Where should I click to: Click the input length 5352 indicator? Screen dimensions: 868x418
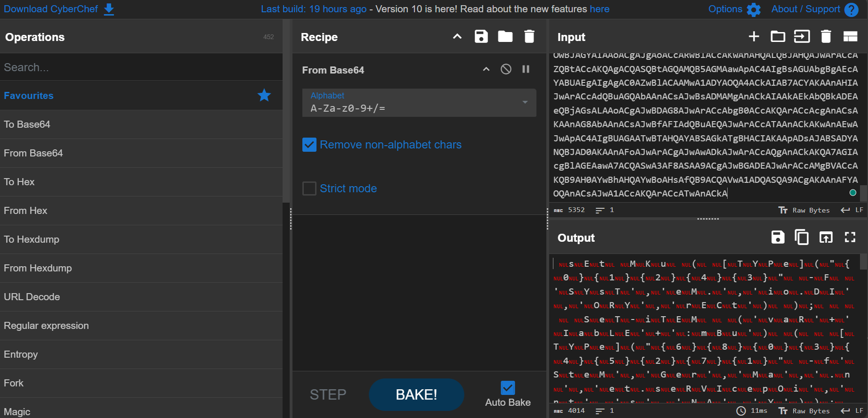coord(569,210)
